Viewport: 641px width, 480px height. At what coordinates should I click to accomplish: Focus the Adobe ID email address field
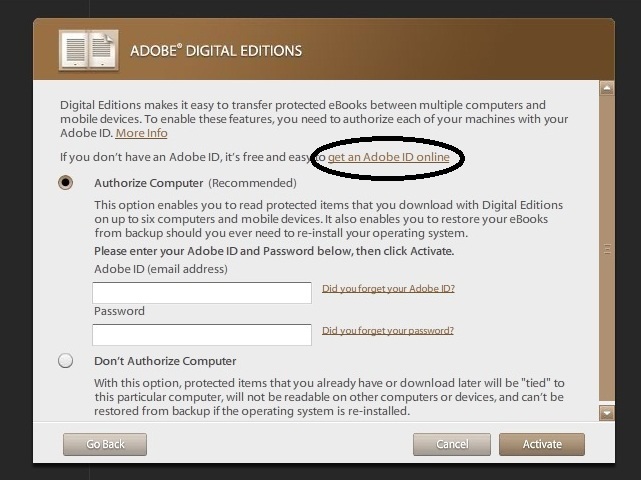(202, 293)
